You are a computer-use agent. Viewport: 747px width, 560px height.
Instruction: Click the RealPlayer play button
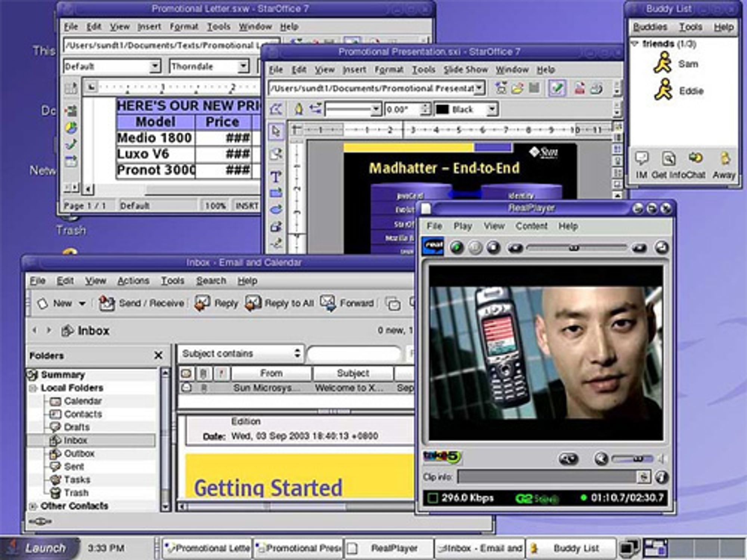coord(456,247)
